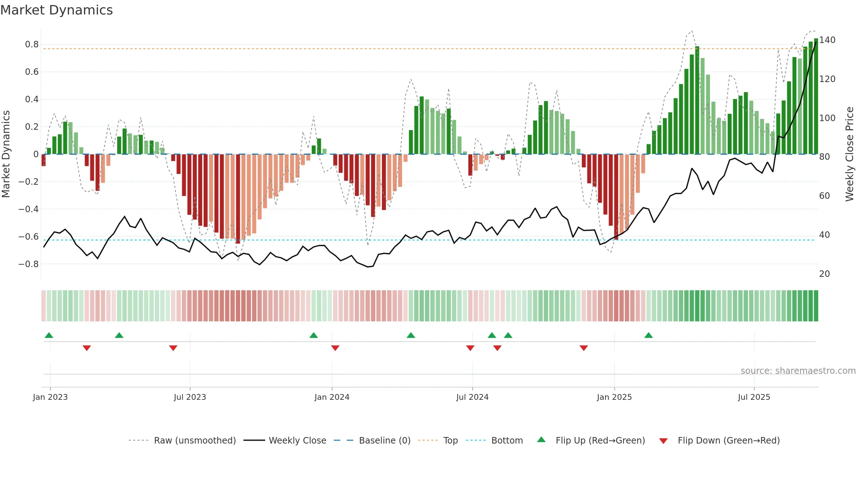
Task: Click the 'Market Dynamics' chart title
Action: [x=56, y=10]
